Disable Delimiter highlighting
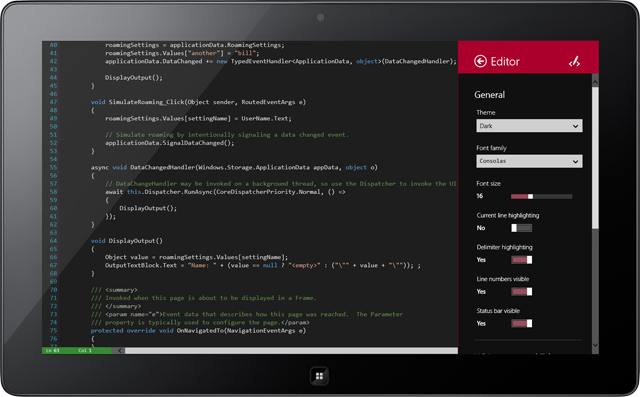 point(522,260)
